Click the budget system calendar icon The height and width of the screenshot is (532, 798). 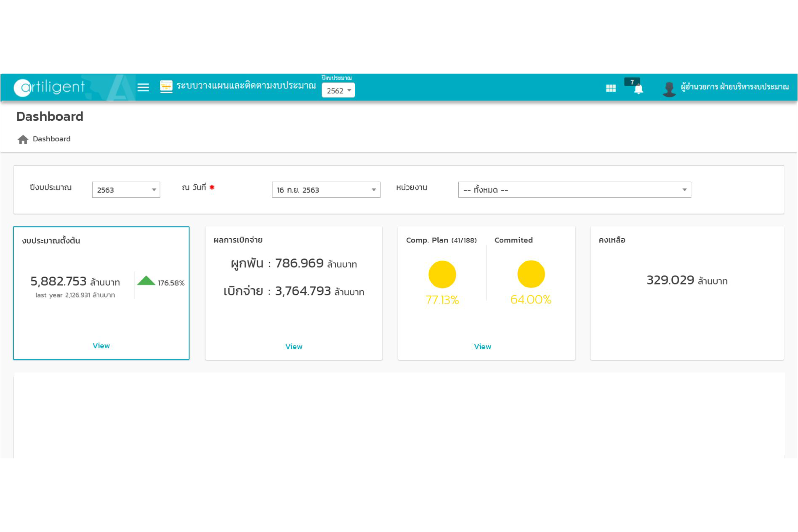click(x=166, y=87)
